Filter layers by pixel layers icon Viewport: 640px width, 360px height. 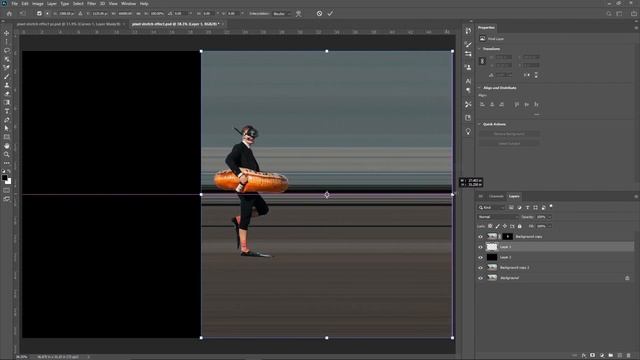click(511, 207)
